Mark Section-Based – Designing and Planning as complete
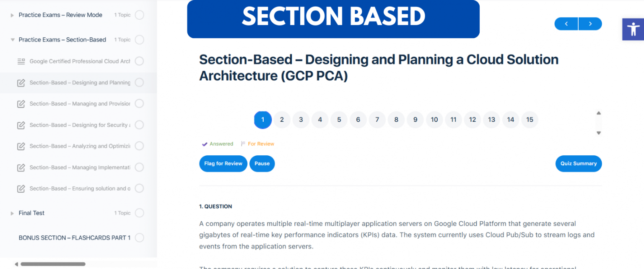 point(139,83)
